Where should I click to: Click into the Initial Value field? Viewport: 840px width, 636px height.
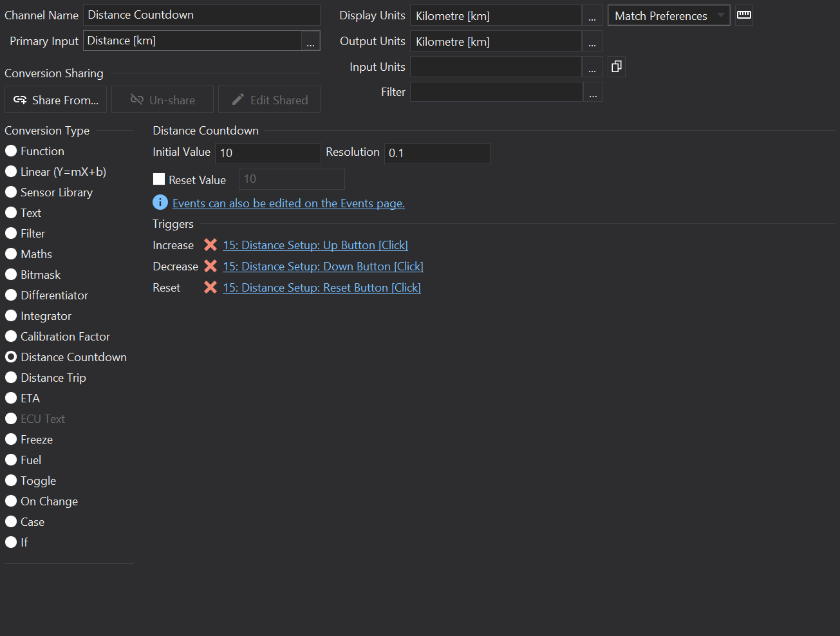pyautogui.click(x=267, y=153)
